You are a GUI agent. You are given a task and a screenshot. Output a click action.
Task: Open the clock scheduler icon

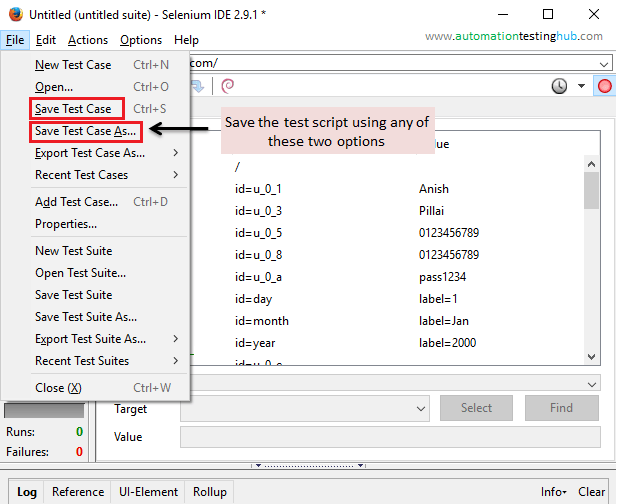pyautogui.click(x=559, y=86)
